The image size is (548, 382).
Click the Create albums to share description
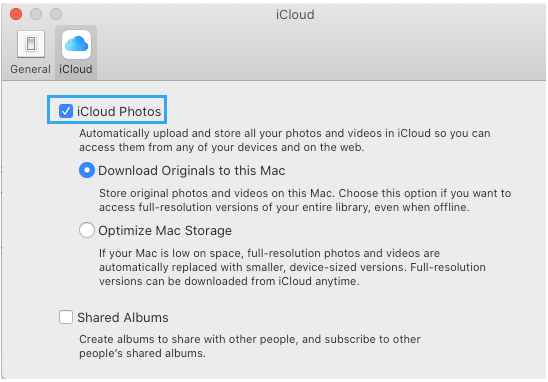[x=250, y=346]
